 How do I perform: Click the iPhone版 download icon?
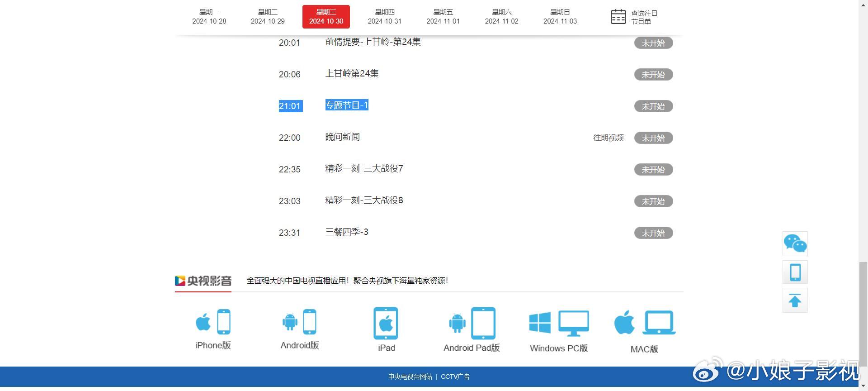coord(213,322)
